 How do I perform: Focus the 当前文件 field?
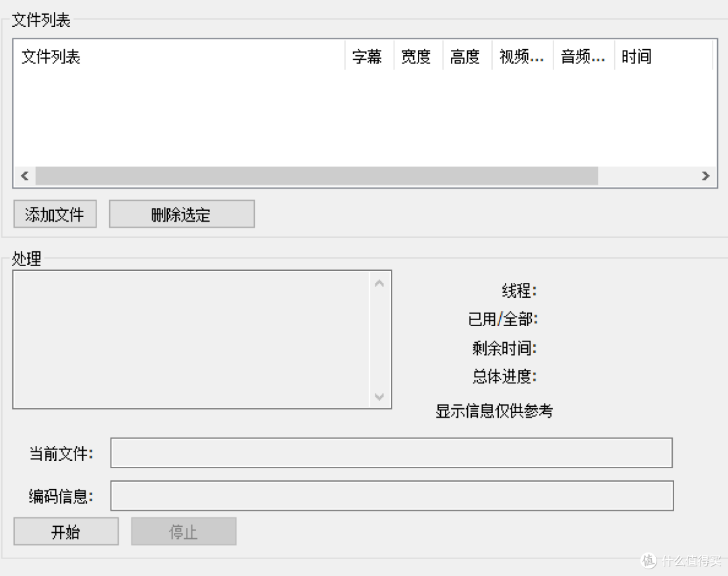click(392, 453)
